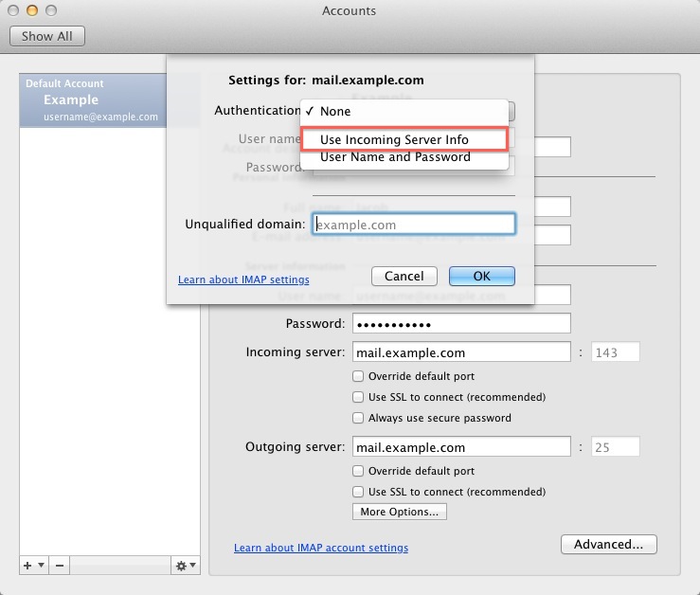Image resolution: width=700 pixels, height=595 pixels.
Task: Click the Advanced button
Action: click(x=608, y=544)
